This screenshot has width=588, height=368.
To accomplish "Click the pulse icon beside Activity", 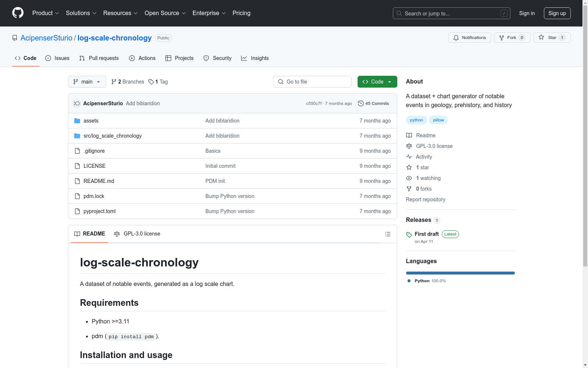I will click(409, 157).
